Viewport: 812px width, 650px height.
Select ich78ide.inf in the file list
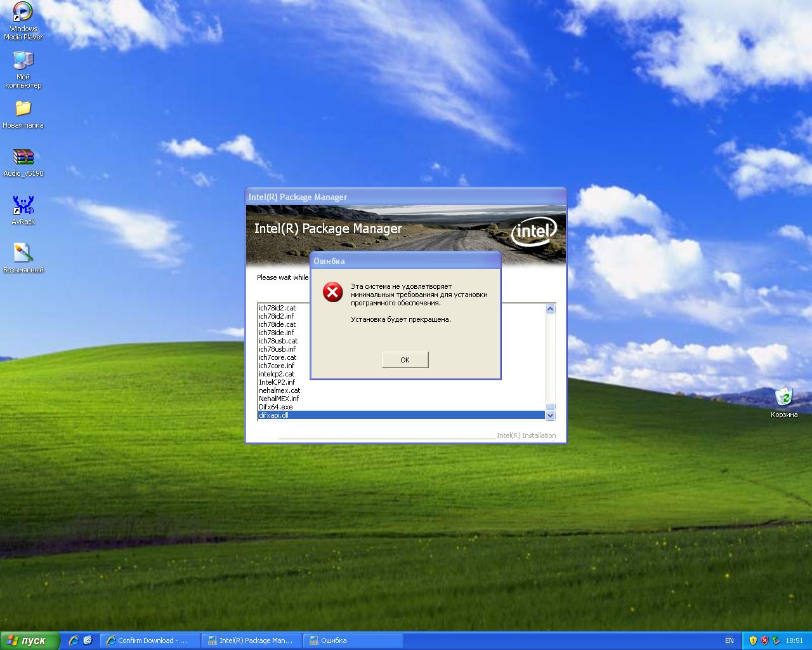(277, 333)
